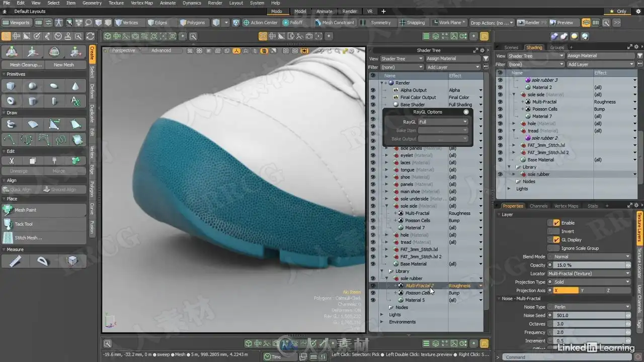Click the Preview toolbar button

tap(561, 23)
